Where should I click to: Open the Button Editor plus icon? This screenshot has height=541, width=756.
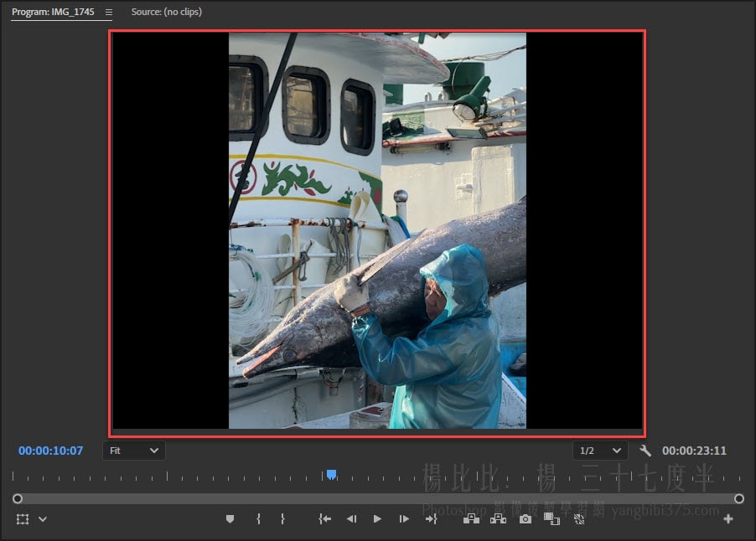tap(728, 519)
